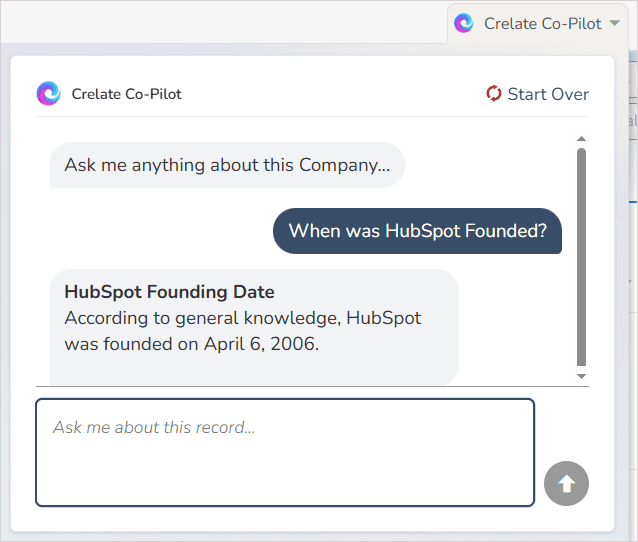Image resolution: width=638 pixels, height=542 pixels.
Task: Click the Co-Pilot logo in the panel header
Action: (x=48, y=94)
